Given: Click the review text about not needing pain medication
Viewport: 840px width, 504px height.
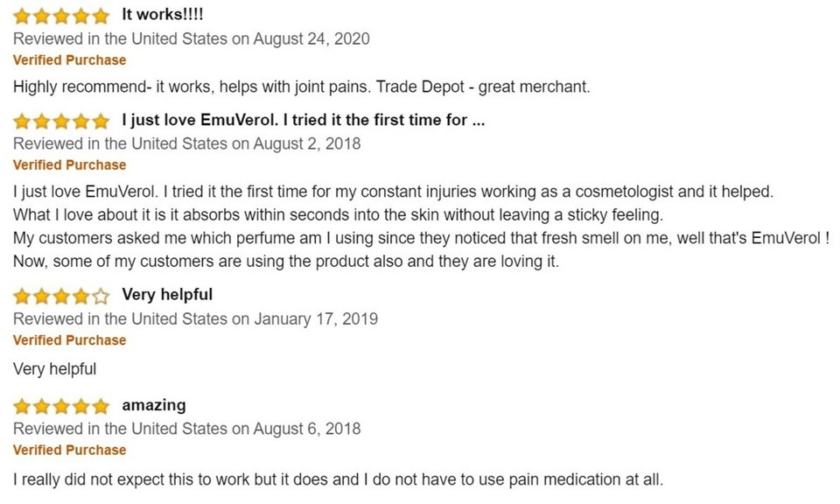Looking at the screenshot, I should 338,479.
